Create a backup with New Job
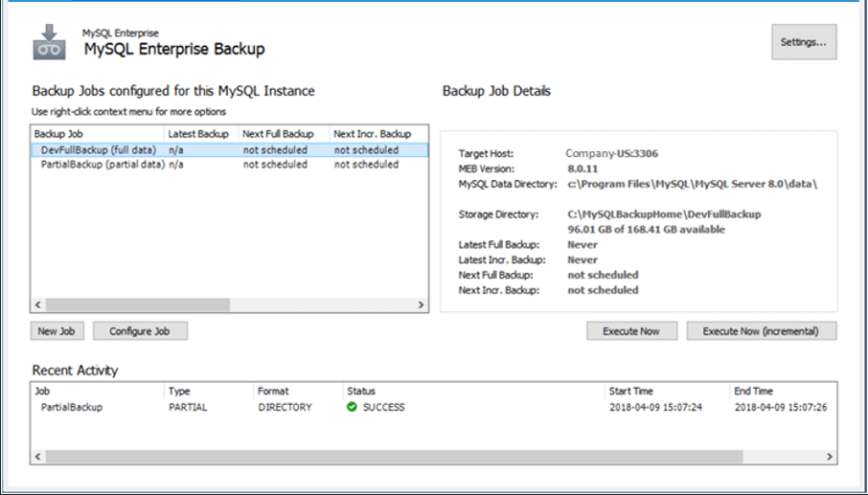This screenshot has width=868, height=495. click(x=57, y=331)
